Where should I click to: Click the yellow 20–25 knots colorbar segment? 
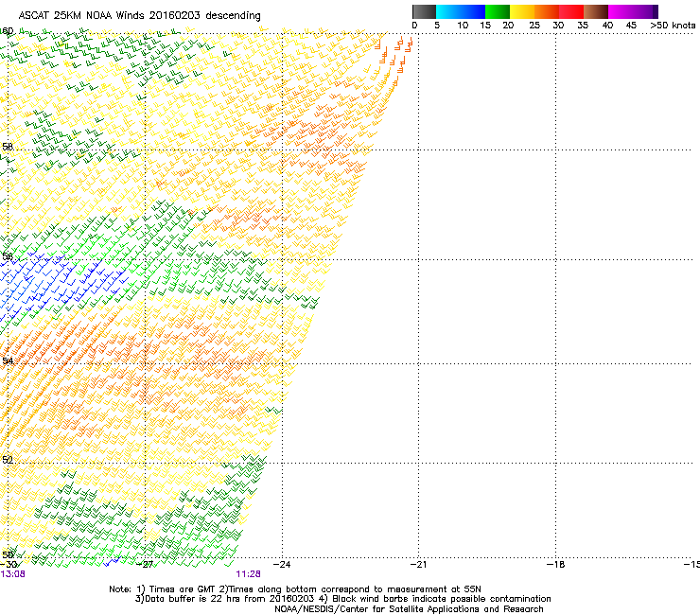pyautogui.click(x=522, y=11)
